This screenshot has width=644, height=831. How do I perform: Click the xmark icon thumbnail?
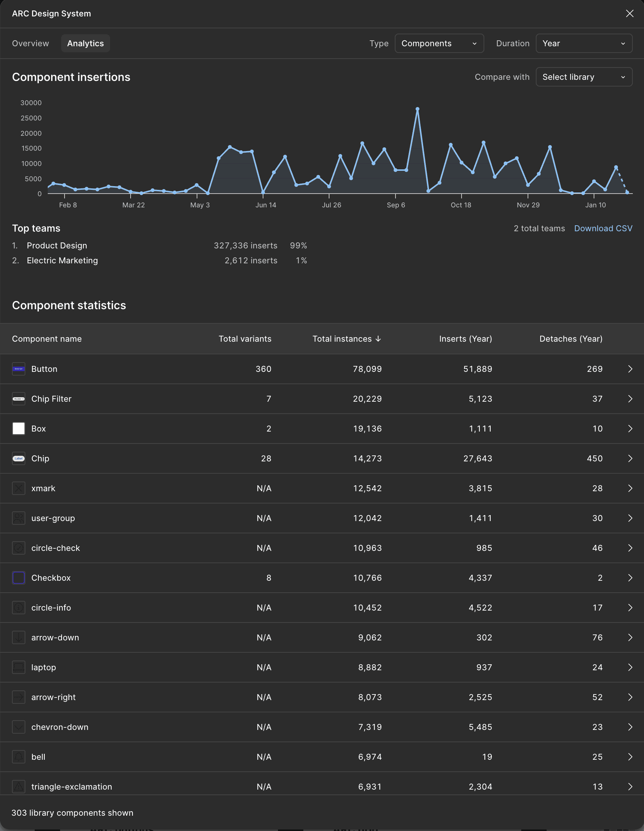point(19,488)
